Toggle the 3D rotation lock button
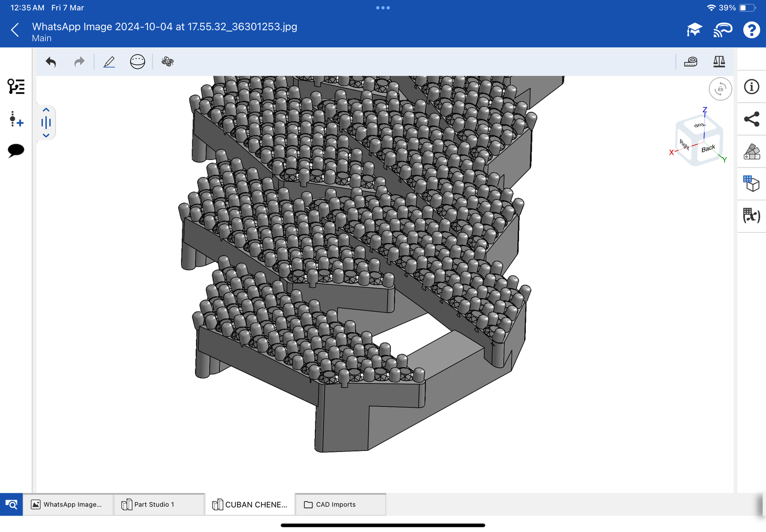Image resolution: width=766 pixels, height=532 pixels. pos(720,89)
